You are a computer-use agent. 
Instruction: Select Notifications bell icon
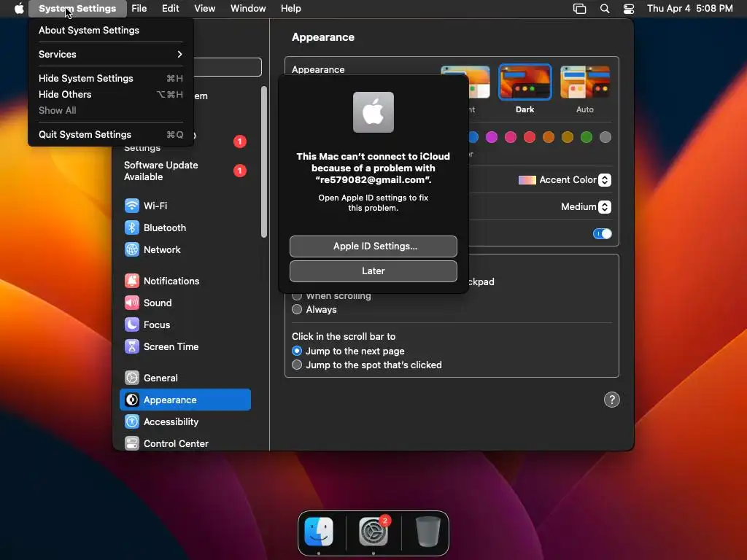pyautogui.click(x=132, y=281)
